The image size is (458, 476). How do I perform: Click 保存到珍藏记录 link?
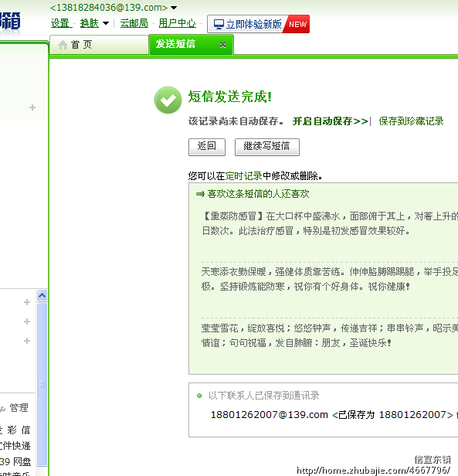[x=411, y=121]
